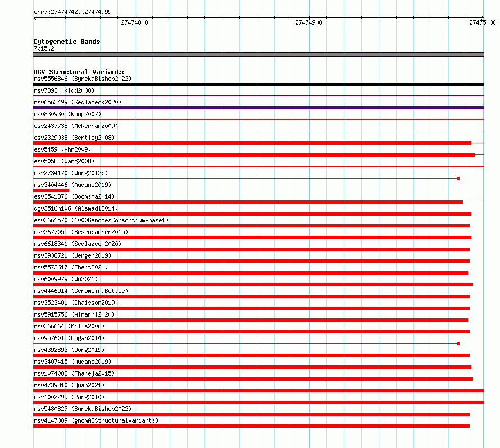Click nsv5480827 (ByrskaBishop2022) label
The width and height of the screenshot is (500, 448).
pyautogui.click(x=83, y=409)
